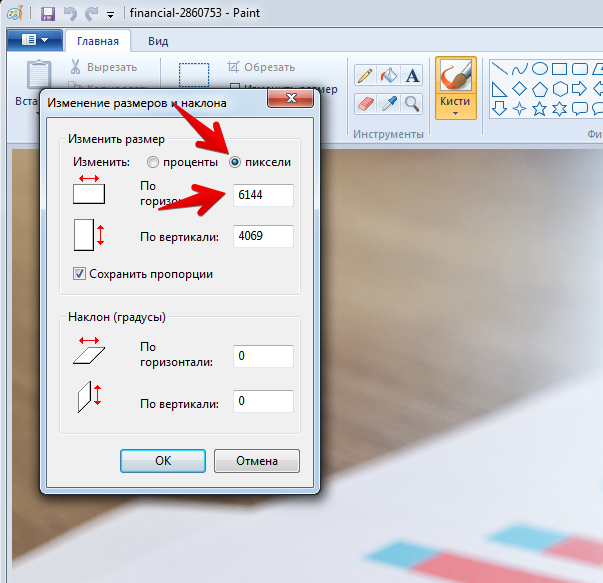Image resolution: width=603 pixels, height=583 pixels.
Task: Close the Изменение размеров и наклона dialog
Action: click(x=291, y=98)
